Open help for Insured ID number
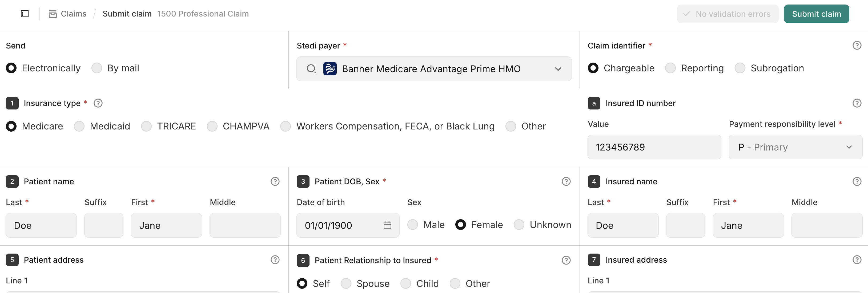This screenshot has width=868, height=293. pos(857,103)
